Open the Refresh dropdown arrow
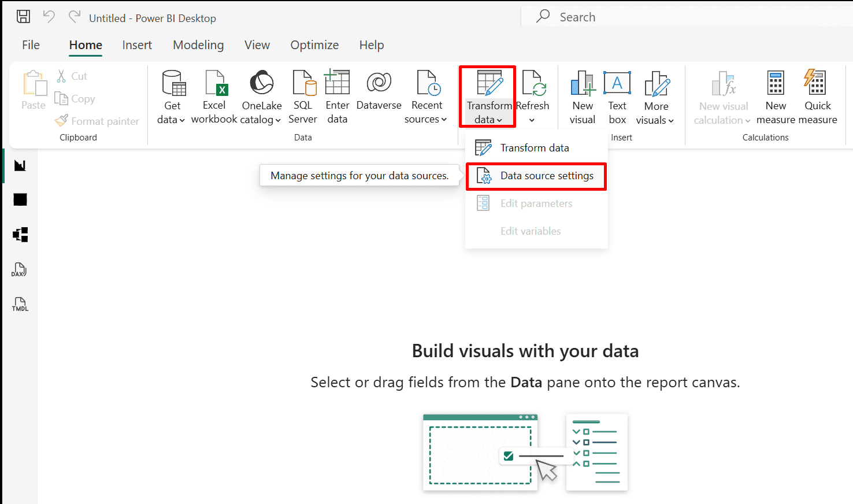853x504 pixels. click(x=532, y=120)
